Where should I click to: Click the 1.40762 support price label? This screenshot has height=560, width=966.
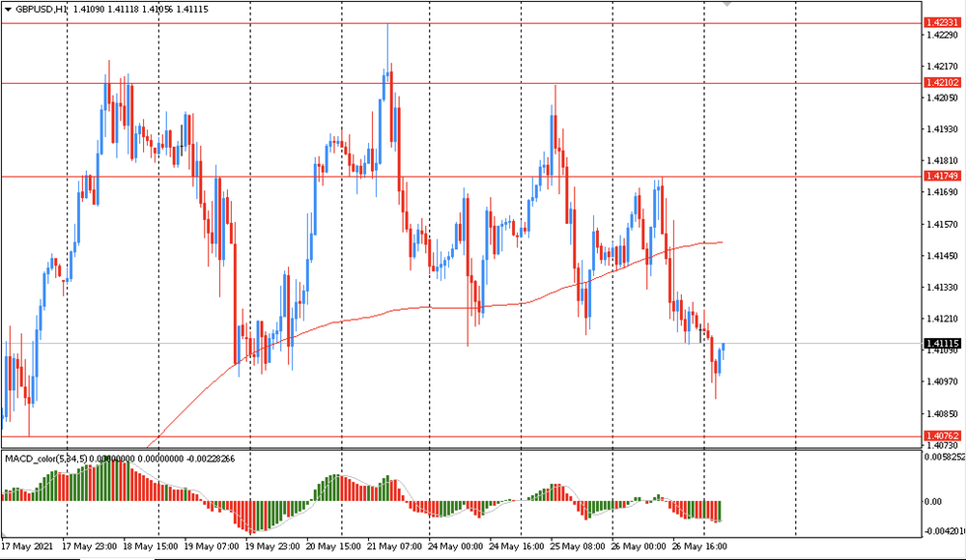click(x=942, y=435)
